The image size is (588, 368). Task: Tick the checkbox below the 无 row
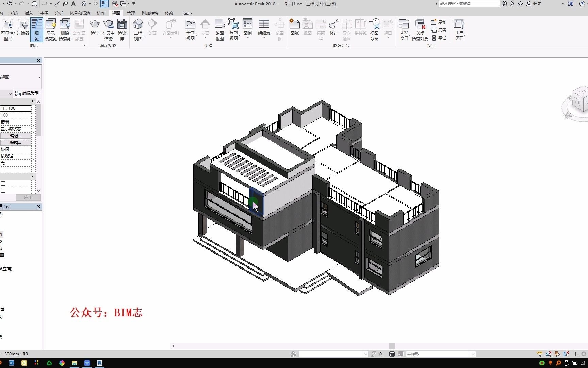3,170
